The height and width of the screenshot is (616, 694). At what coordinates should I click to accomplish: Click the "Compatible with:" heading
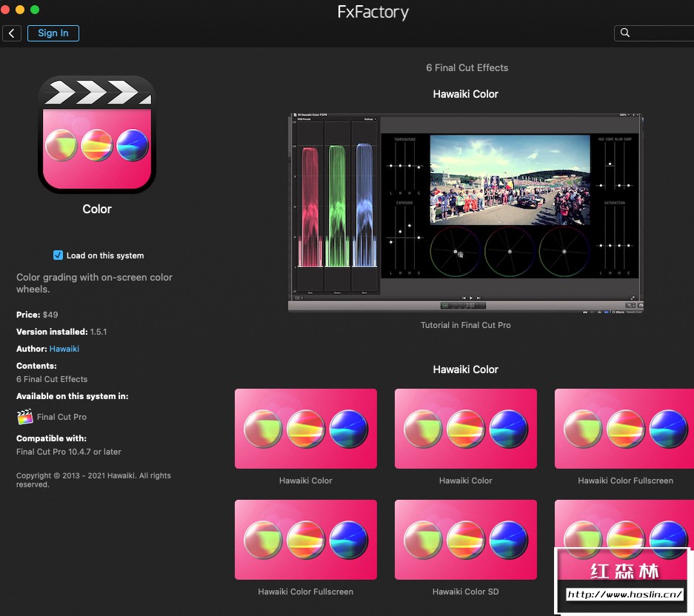[x=51, y=438]
